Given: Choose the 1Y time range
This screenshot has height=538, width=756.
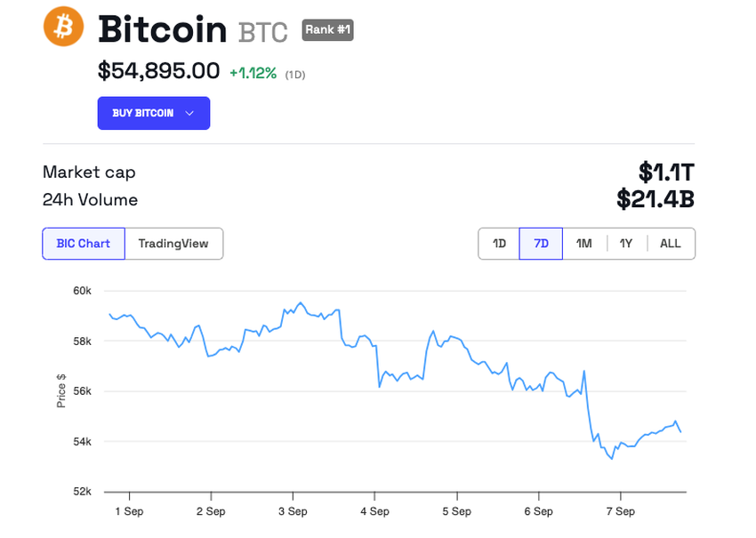Looking at the screenshot, I should coord(626,244).
